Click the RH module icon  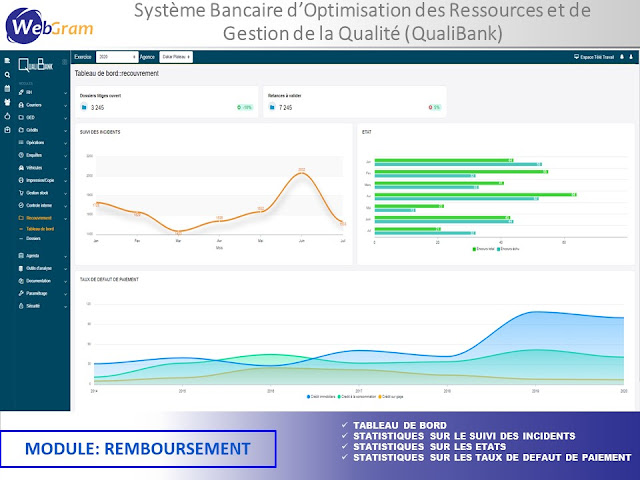[21, 92]
